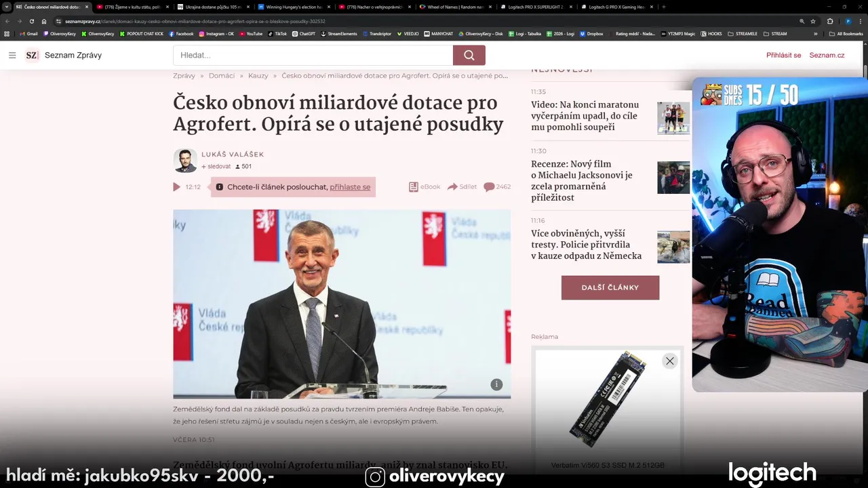Open YT2MP3 Magic bookmark
868x488 pixels.
[677, 33]
